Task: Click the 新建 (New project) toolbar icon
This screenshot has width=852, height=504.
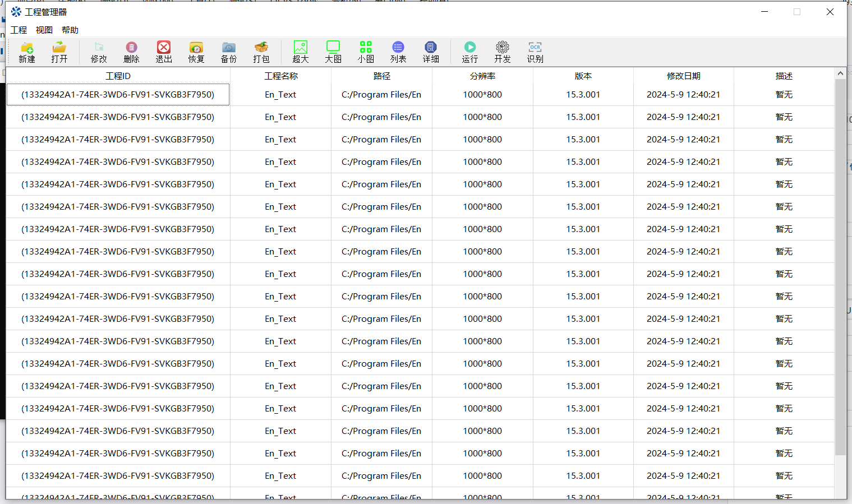Action: point(27,52)
